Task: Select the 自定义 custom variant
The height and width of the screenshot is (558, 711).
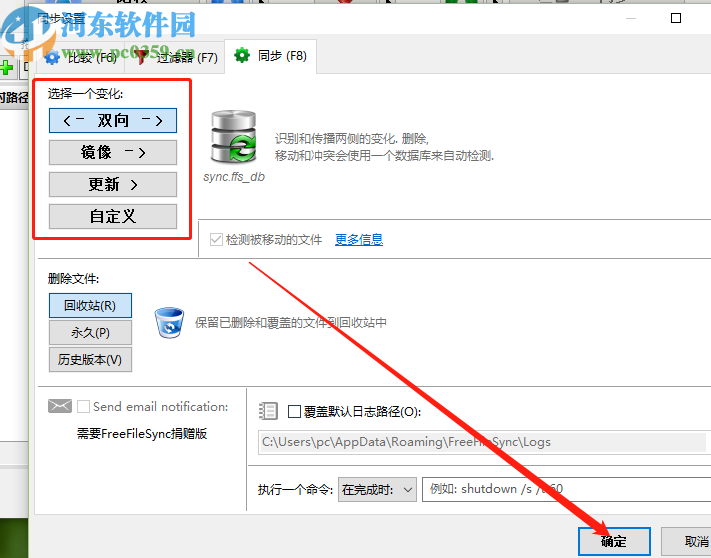Action: tap(113, 216)
